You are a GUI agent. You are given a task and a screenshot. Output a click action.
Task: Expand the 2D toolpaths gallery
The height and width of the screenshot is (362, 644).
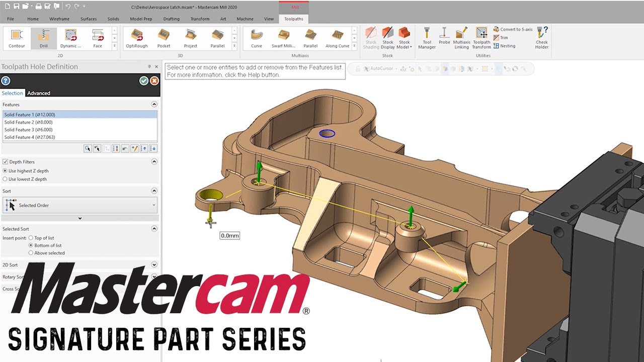pos(114,46)
